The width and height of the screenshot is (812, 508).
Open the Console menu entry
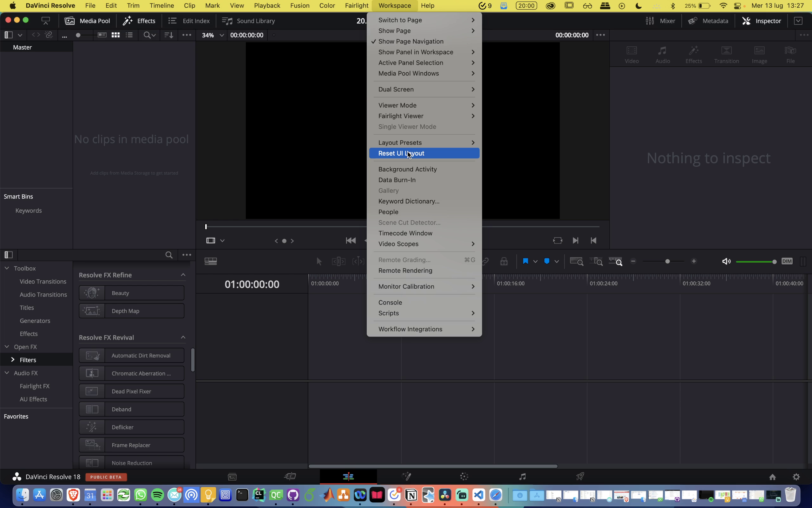click(424, 302)
